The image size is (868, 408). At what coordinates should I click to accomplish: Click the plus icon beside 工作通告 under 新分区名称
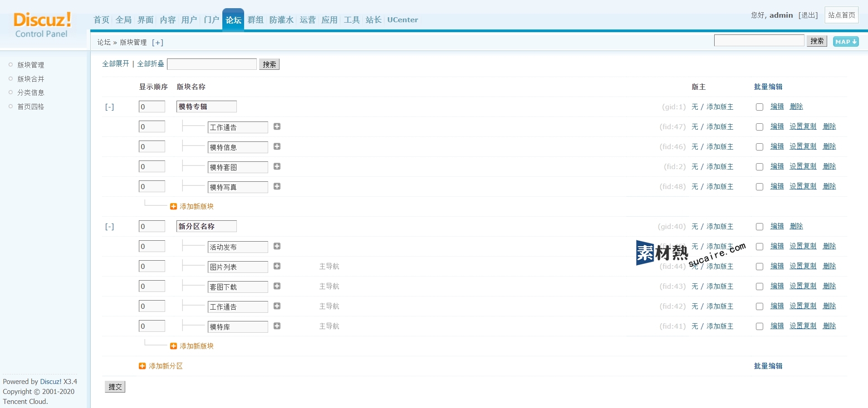point(277,306)
